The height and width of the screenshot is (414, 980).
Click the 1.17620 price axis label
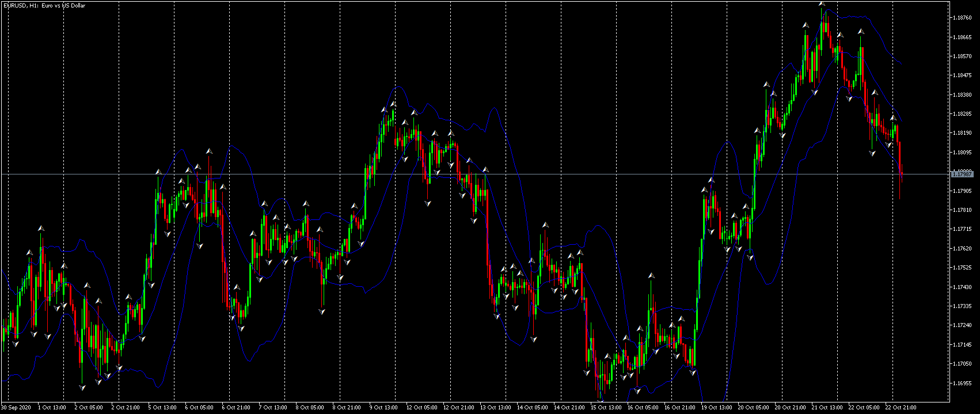pos(963,249)
